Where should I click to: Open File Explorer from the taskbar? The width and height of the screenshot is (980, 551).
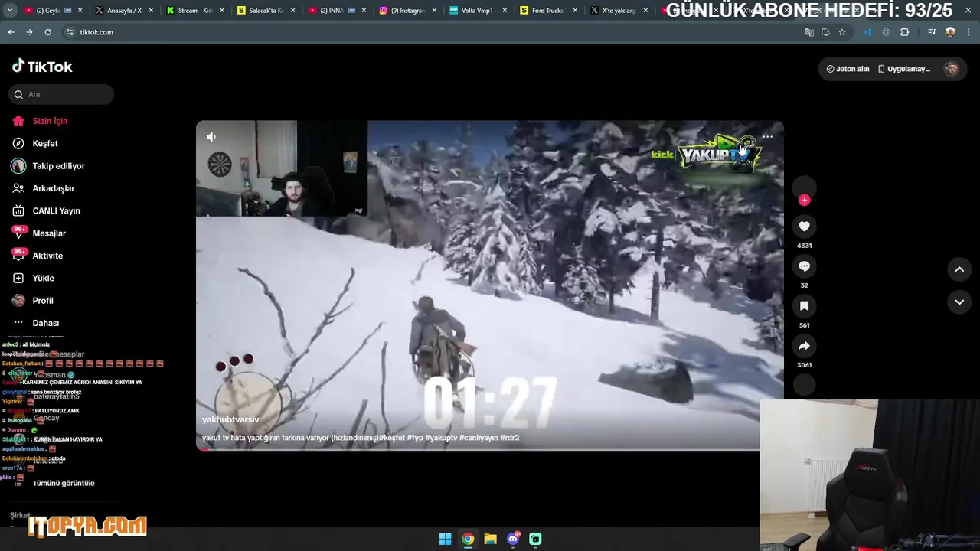490,539
